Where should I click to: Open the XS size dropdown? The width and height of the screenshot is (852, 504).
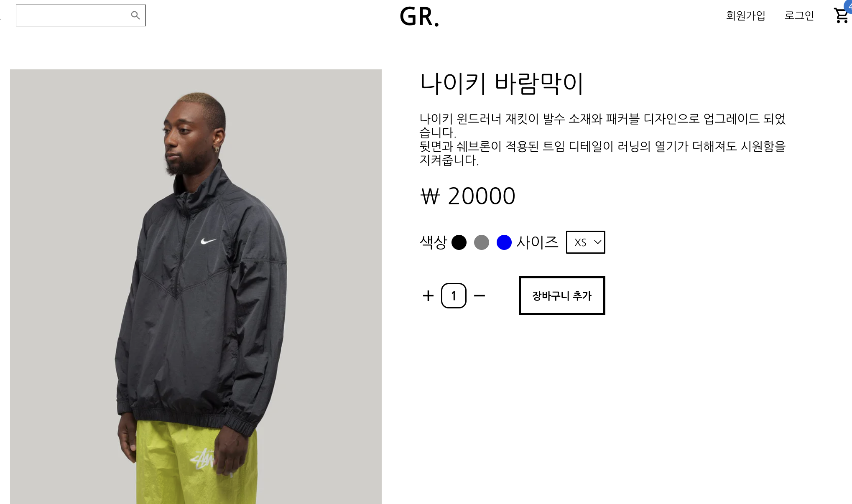tap(585, 242)
